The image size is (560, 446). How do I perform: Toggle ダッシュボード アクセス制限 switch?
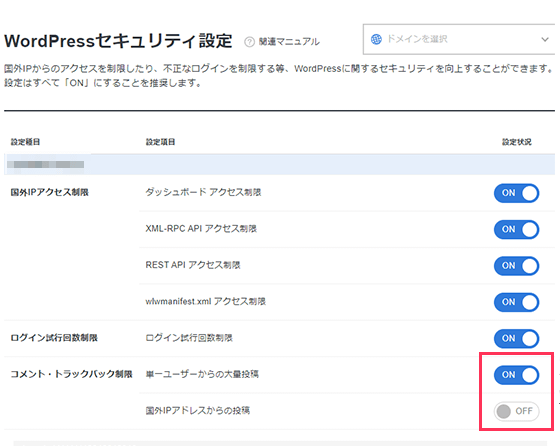tap(516, 193)
